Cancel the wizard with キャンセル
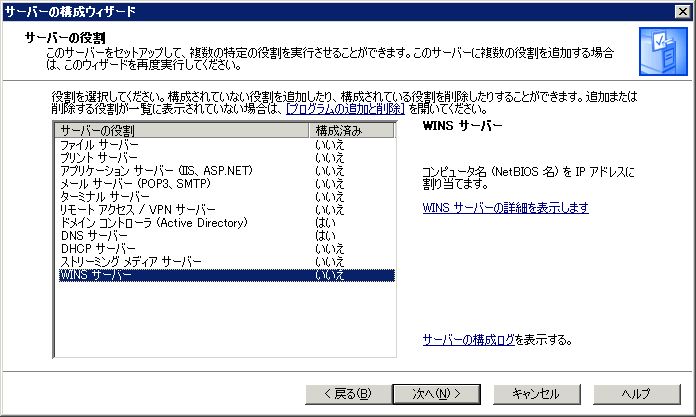This screenshot has width=696, height=417. pyautogui.click(x=537, y=394)
